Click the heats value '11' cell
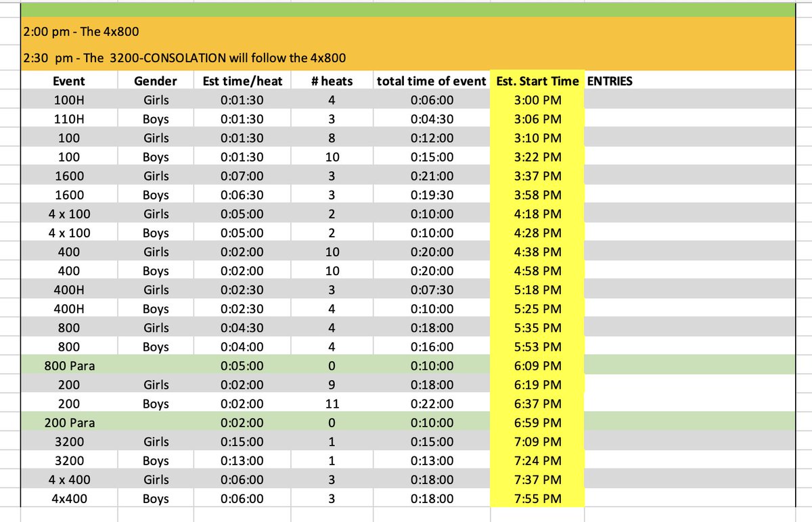812x522 pixels. [x=332, y=404]
